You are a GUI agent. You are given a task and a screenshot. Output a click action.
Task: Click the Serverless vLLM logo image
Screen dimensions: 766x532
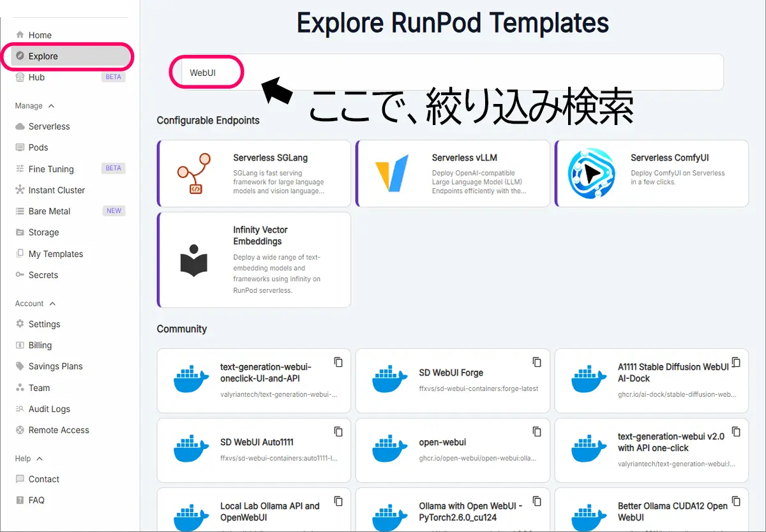pyautogui.click(x=391, y=174)
